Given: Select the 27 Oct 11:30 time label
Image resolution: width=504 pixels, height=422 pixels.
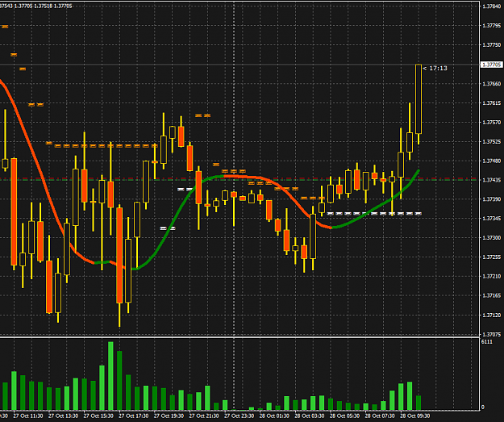Looking at the screenshot, I should tap(28, 416).
